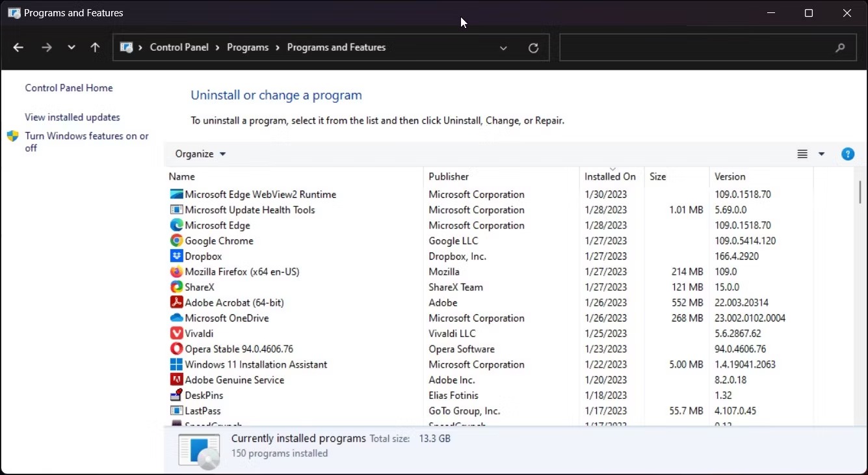Click the installed programs thumbnail icon
Image resolution: width=868 pixels, height=475 pixels.
tap(200, 451)
